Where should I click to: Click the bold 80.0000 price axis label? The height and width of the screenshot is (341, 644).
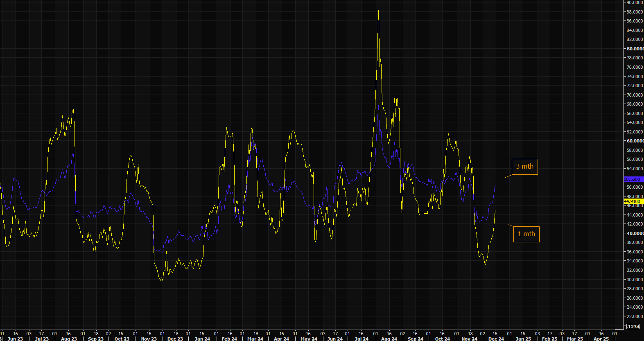(635, 49)
